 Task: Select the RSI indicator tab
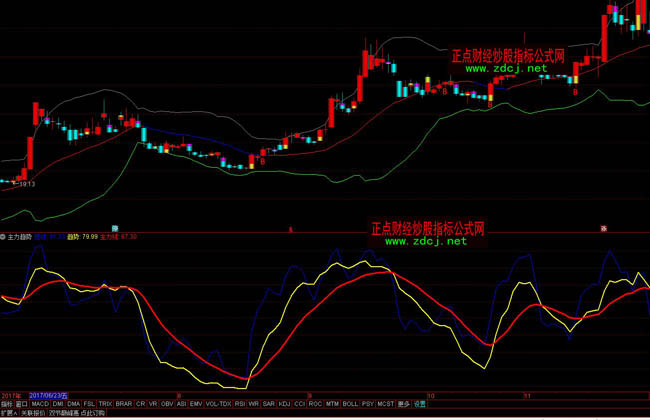pos(240,404)
